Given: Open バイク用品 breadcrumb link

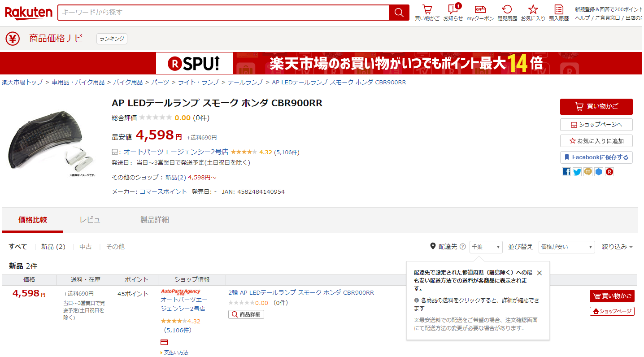Looking at the screenshot, I should pos(128,82).
